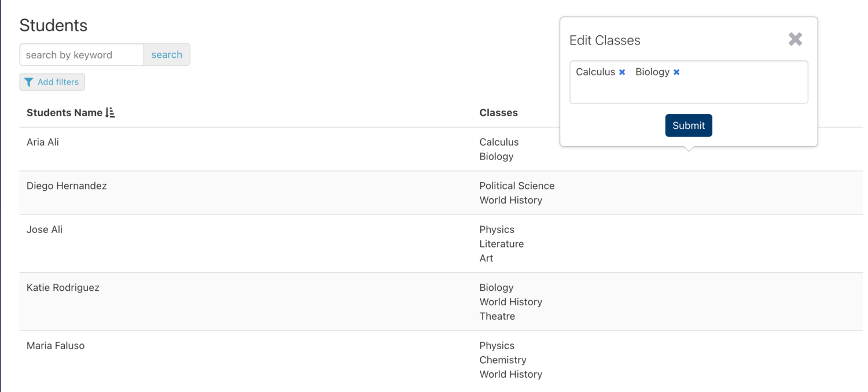Click the search button

[167, 55]
